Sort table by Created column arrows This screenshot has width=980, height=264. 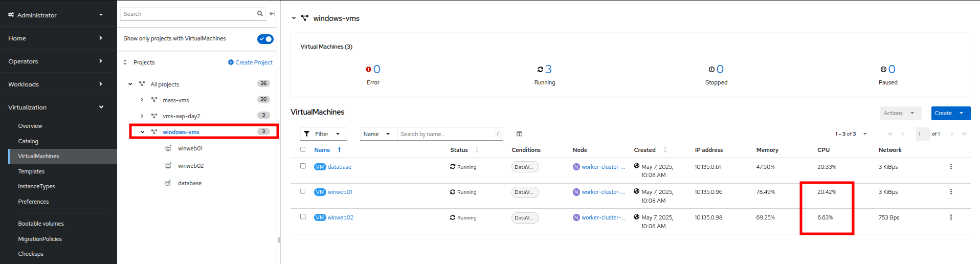pyautogui.click(x=665, y=150)
